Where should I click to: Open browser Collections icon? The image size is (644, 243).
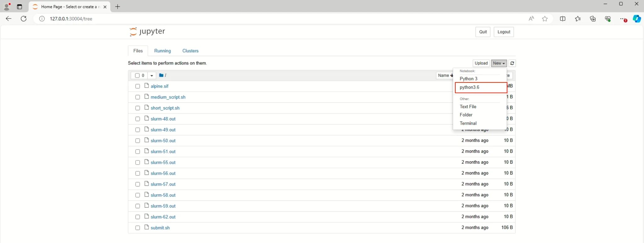[593, 19]
